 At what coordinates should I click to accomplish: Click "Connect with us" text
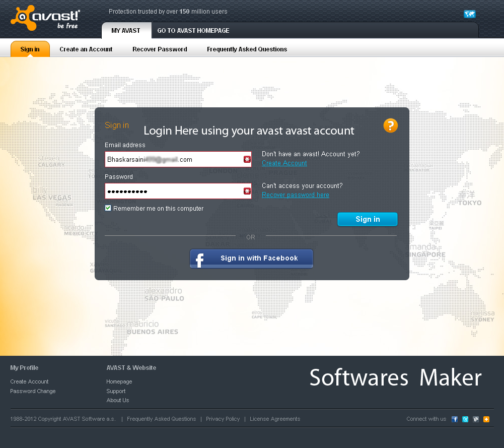click(426, 419)
